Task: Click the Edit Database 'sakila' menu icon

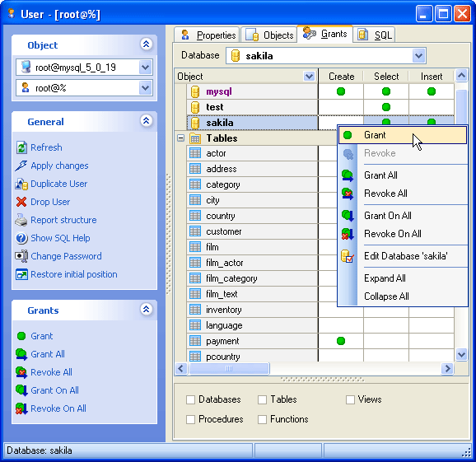Action: (348, 256)
